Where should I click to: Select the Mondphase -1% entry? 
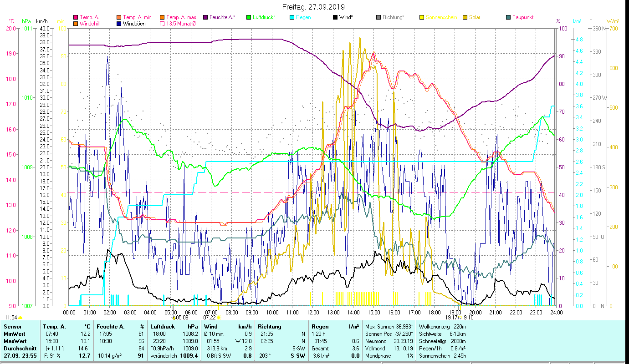click(389, 356)
